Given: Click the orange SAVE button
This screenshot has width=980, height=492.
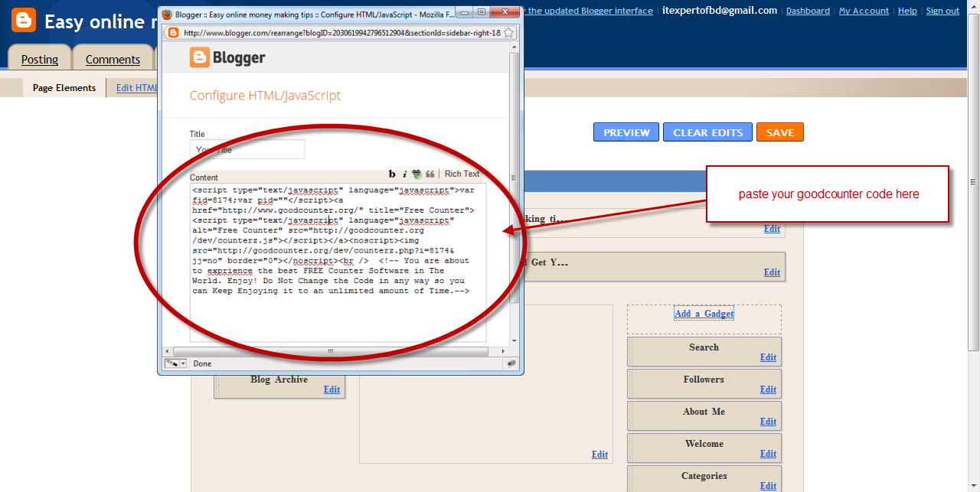Looking at the screenshot, I should coord(779,132).
